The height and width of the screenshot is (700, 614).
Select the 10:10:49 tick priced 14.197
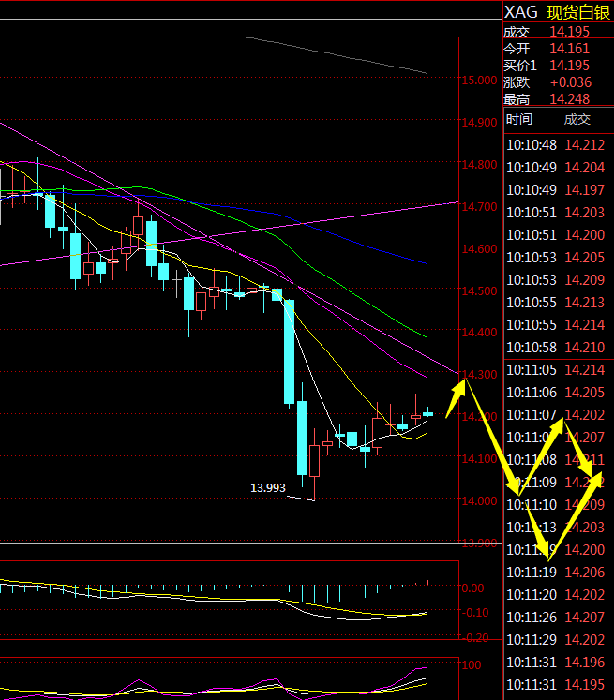click(x=556, y=189)
